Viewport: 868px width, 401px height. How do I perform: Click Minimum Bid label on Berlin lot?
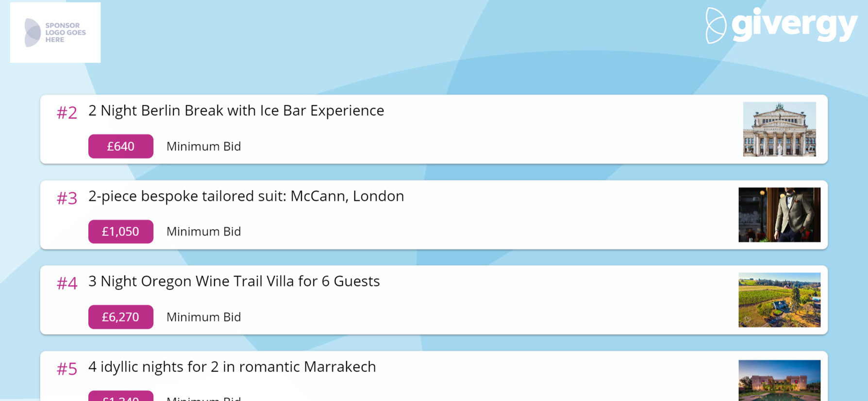click(203, 146)
